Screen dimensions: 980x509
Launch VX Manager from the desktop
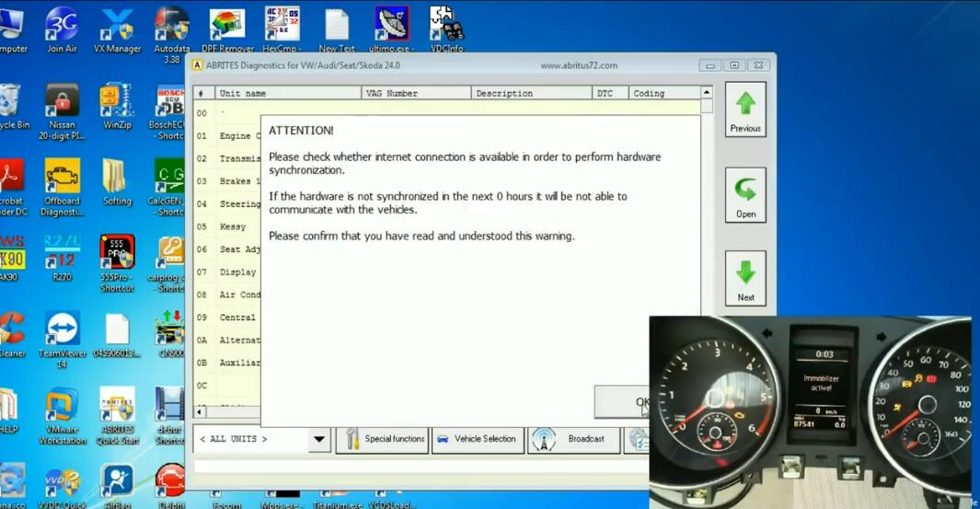coord(117,29)
